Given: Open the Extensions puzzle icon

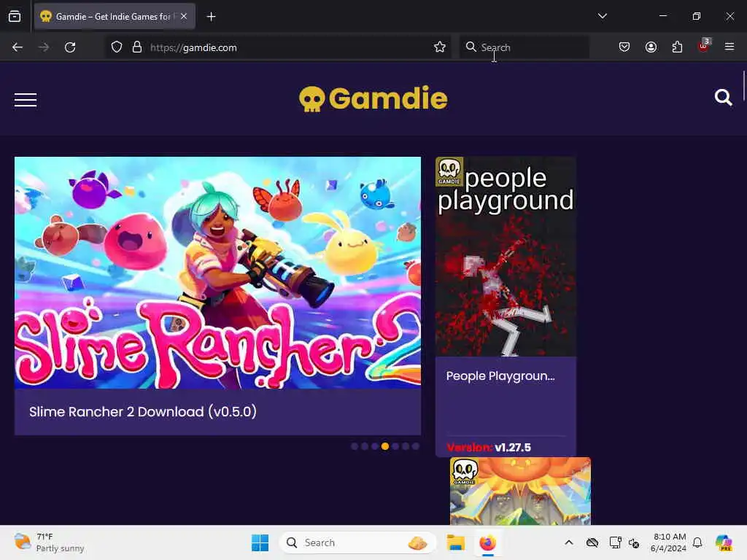Looking at the screenshot, I should tap(677, 47).
